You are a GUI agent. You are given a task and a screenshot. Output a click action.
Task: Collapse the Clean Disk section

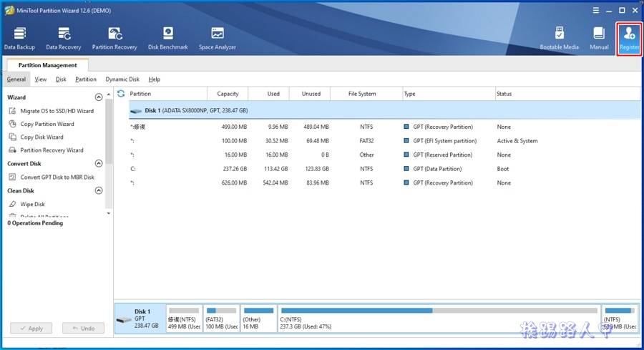pyautogui.click(x=99, y=190)
